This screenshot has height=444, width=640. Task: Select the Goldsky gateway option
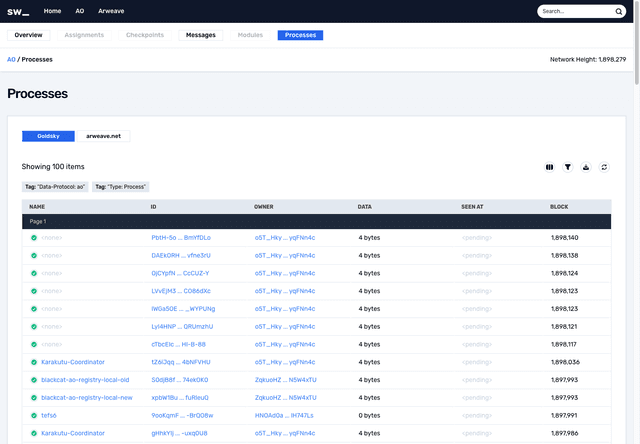[49, 136]
